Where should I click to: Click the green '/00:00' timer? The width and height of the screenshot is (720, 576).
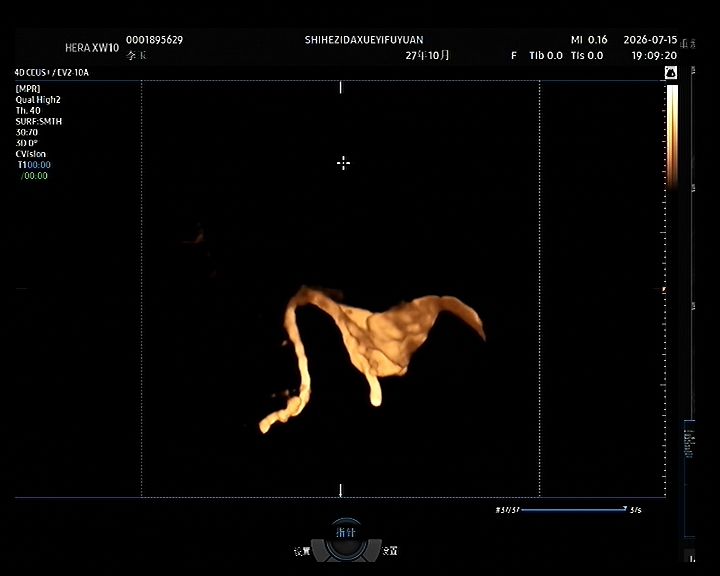coord(34,176)
